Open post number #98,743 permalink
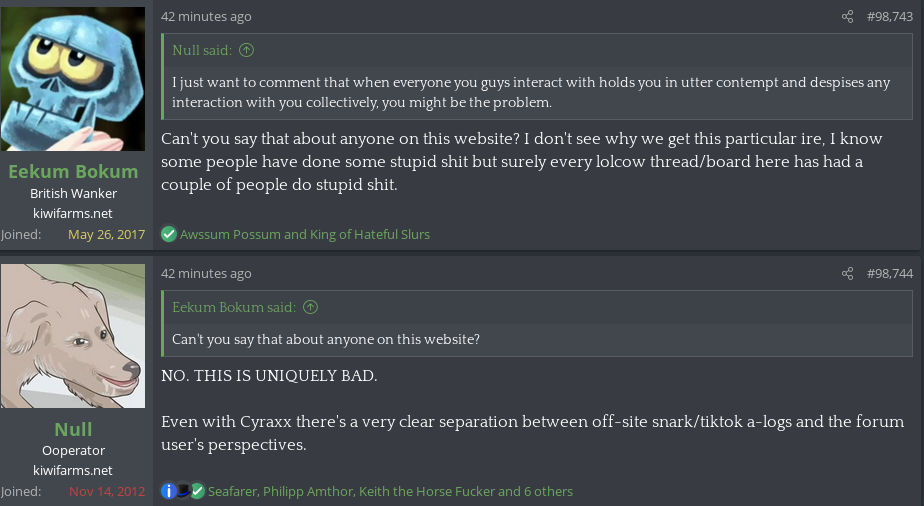The height and width of the screenshot is (506, 924). 889,17
